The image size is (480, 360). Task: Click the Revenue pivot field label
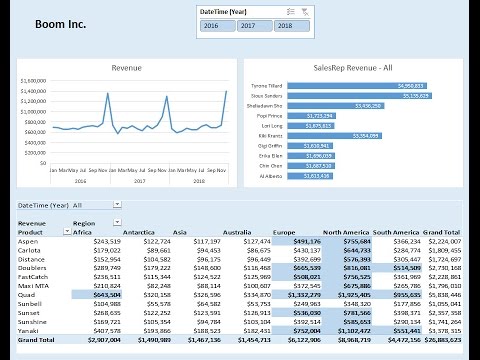pyautogui.click(x=32, y=223)
